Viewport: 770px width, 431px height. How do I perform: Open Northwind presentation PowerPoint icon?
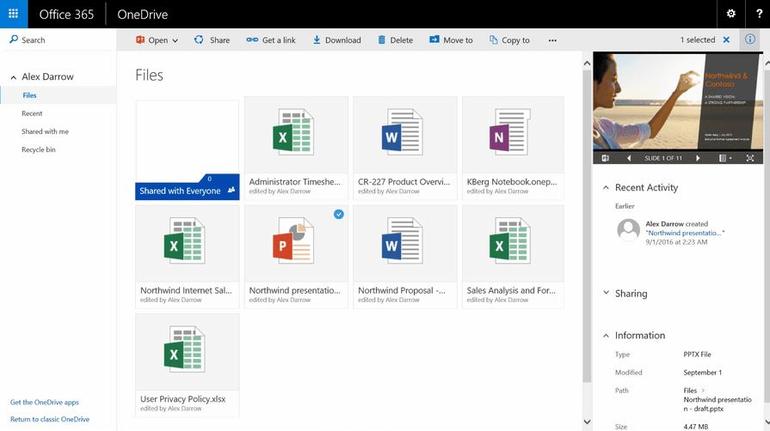294,241
